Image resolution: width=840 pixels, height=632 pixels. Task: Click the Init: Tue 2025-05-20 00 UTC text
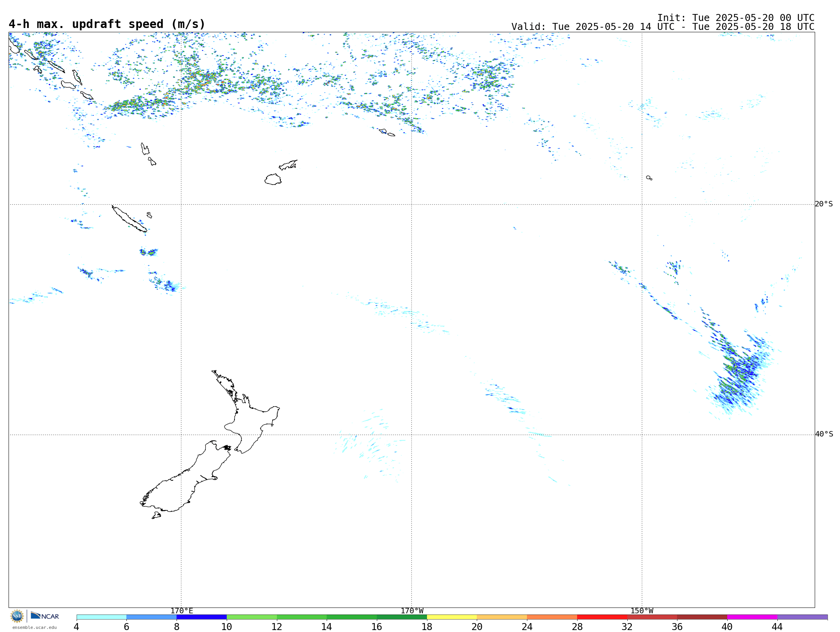click(x=736, y=18)
